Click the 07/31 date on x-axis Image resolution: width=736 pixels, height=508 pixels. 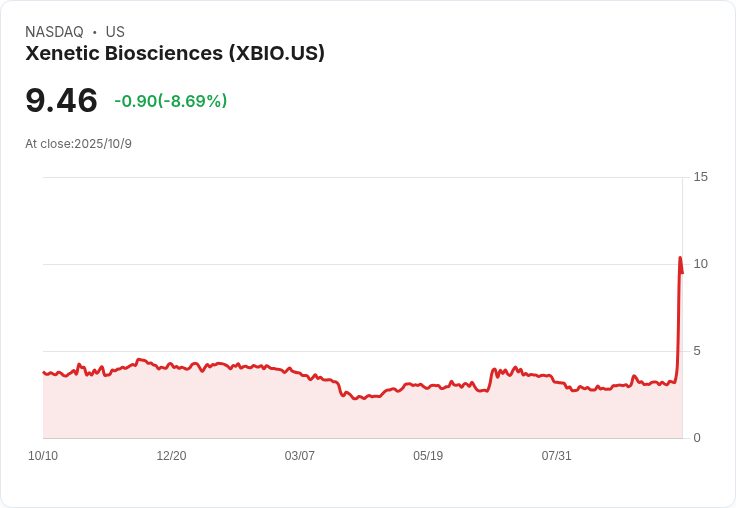556,456
